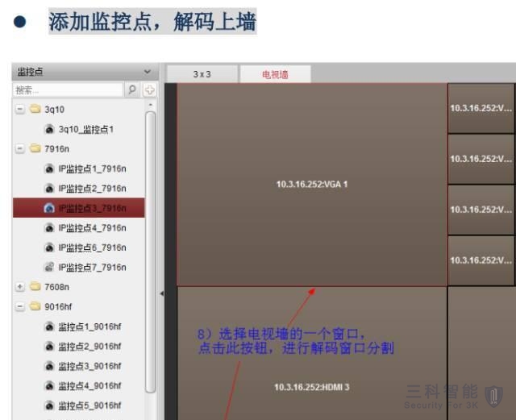Select the 10.3.16.252:HDMI 3 window

click(311, 387)
